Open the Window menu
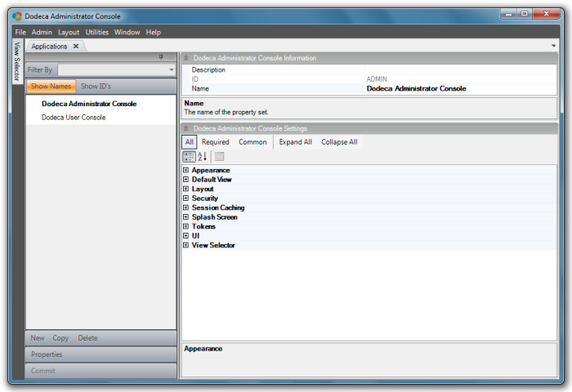Screen dimensions: 572x392 (x=127, y=32)
